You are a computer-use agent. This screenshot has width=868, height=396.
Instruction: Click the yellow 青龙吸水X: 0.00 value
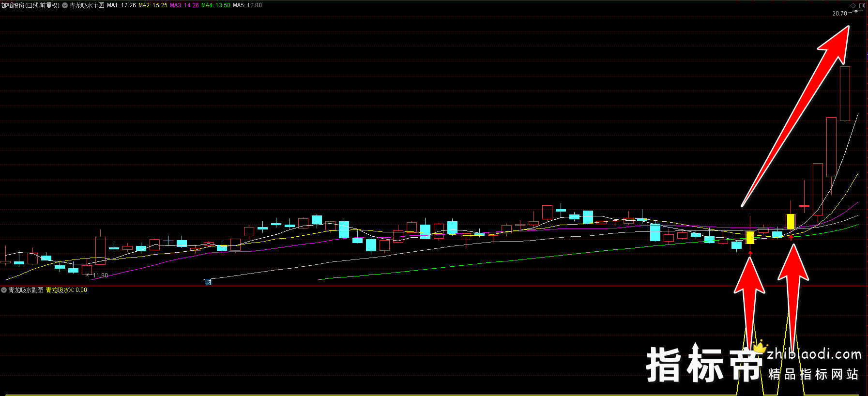tap(67, 290)
